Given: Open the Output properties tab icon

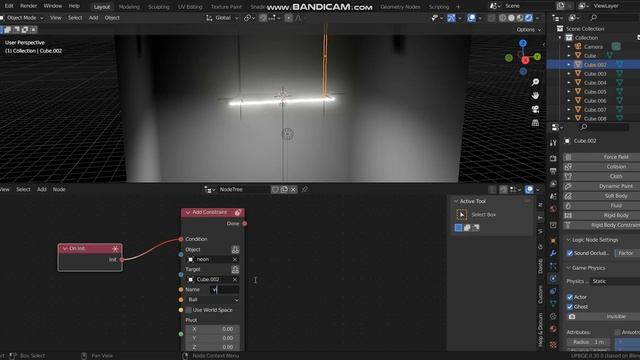Looking at the screenshot, I should click(553, 171).
